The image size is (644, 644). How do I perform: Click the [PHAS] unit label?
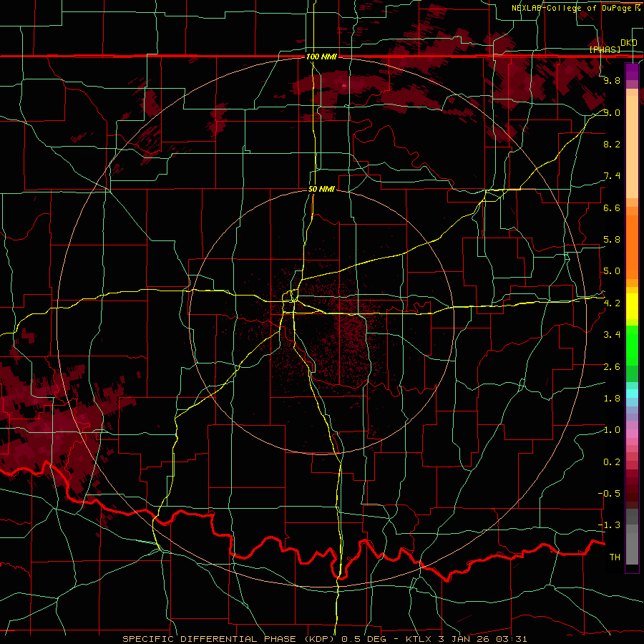point(605,49)
